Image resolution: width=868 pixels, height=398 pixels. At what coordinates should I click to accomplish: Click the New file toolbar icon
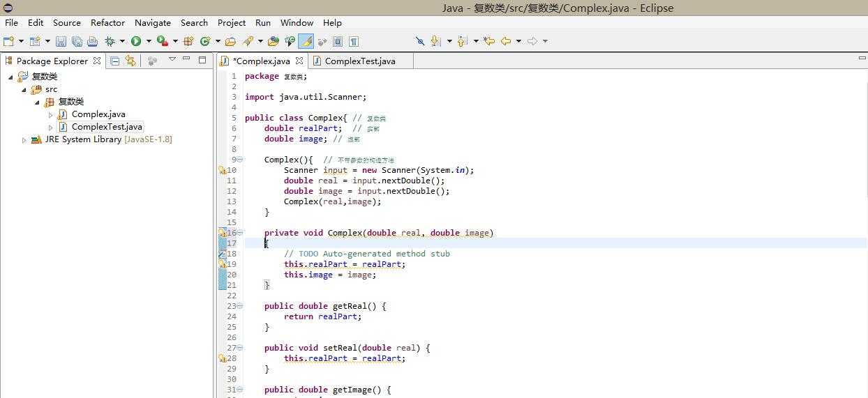pos(8,41)
